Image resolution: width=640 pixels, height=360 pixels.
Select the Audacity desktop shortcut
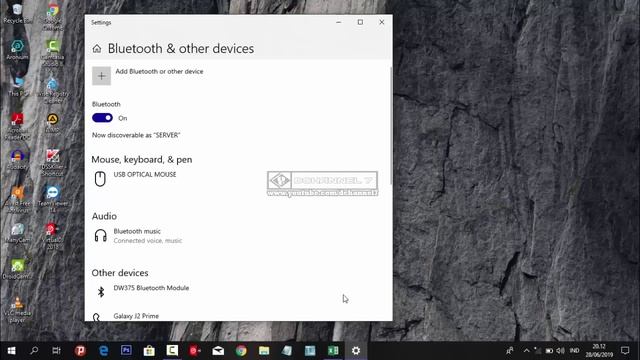[x=17, y=159]
